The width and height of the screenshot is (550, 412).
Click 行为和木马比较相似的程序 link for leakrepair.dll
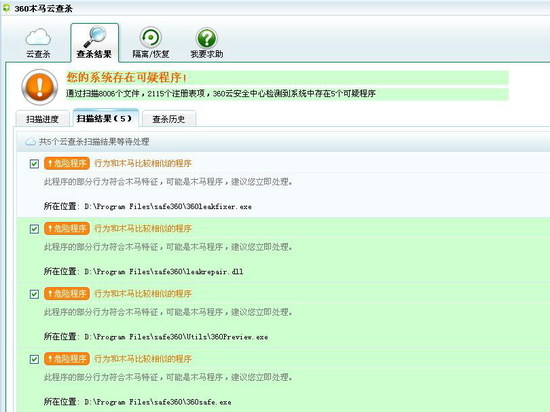(143, 229)
